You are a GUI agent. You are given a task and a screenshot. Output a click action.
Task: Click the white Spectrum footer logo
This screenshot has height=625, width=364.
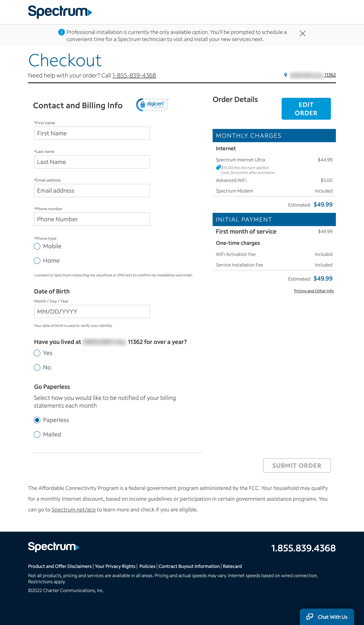click(x=54, y=547)
